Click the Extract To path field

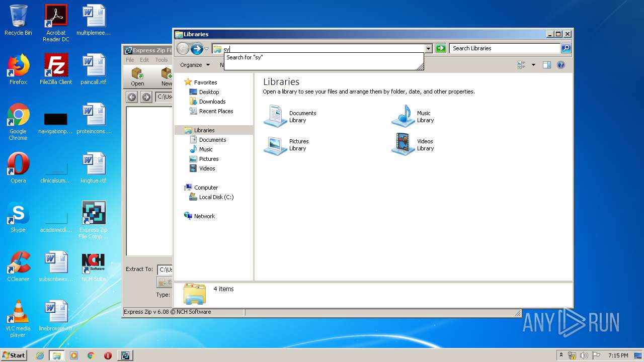coord(165,269)
